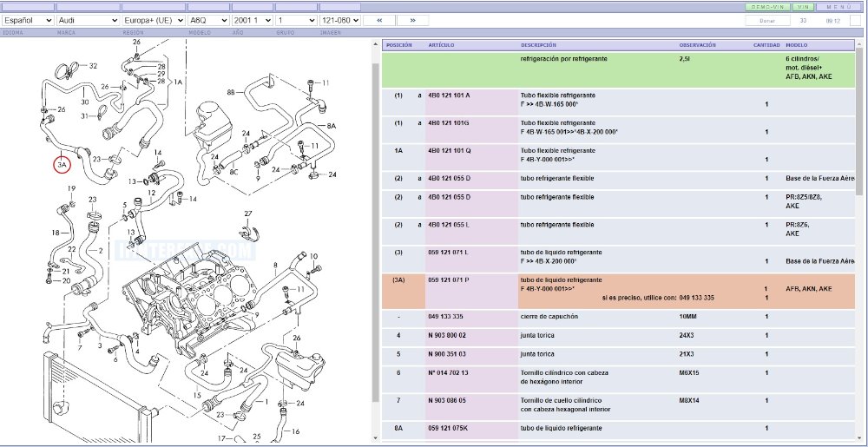
Task: Click callout 6 in the diagram
Action: click(x=115, y=360)
